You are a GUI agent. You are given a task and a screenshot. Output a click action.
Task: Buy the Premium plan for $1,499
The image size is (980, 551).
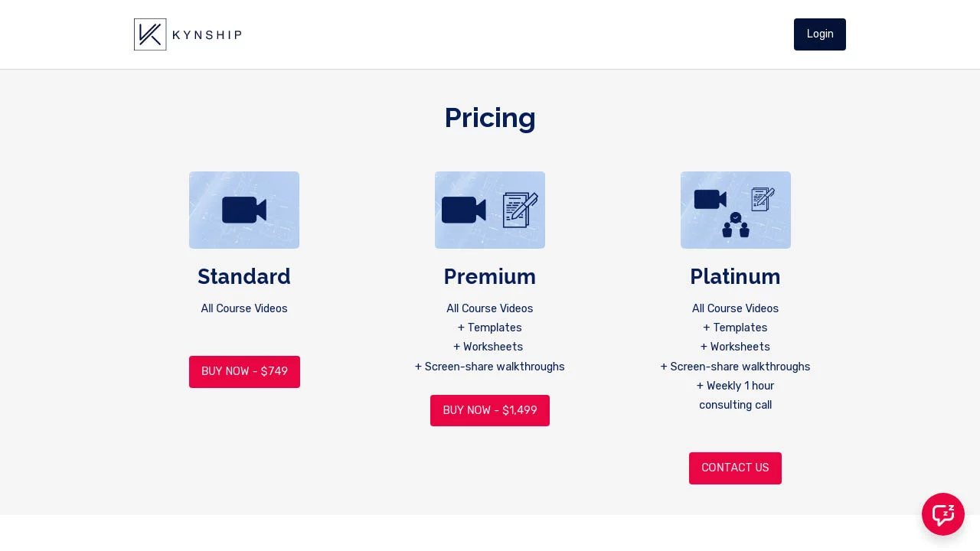pos(490,411)
